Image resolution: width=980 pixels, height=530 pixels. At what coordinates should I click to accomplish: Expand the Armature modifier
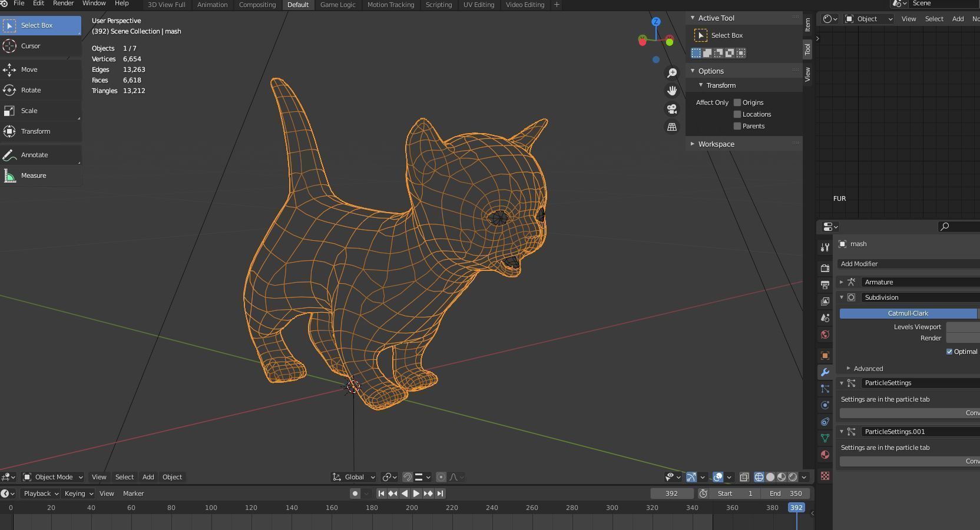[x=842, y=282]
